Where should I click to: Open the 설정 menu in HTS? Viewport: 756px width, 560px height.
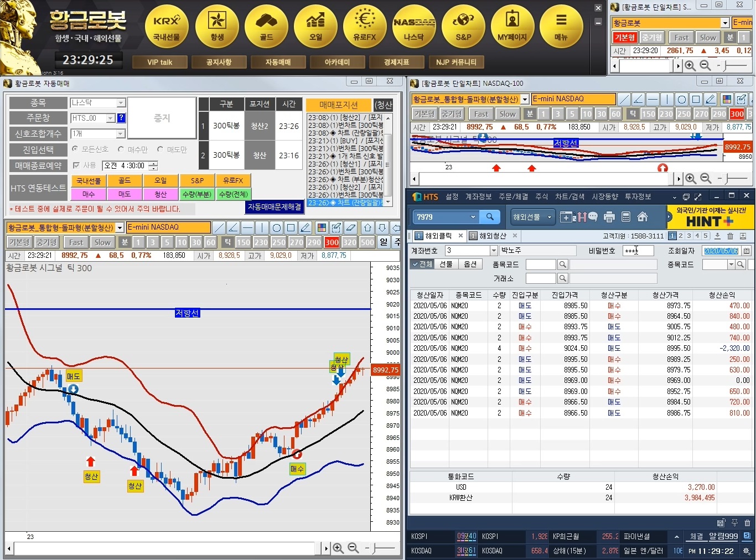452,196
